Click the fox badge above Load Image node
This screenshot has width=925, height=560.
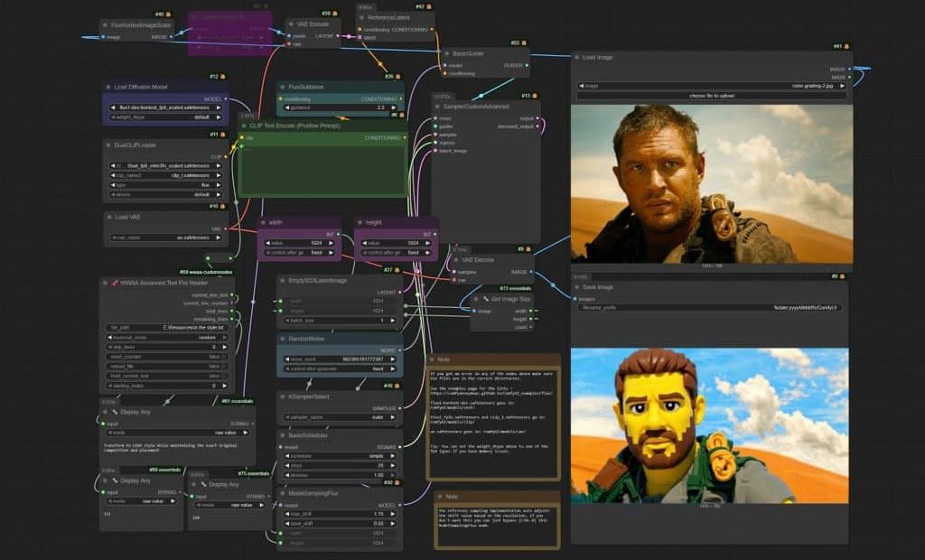(x=848, y=46)
